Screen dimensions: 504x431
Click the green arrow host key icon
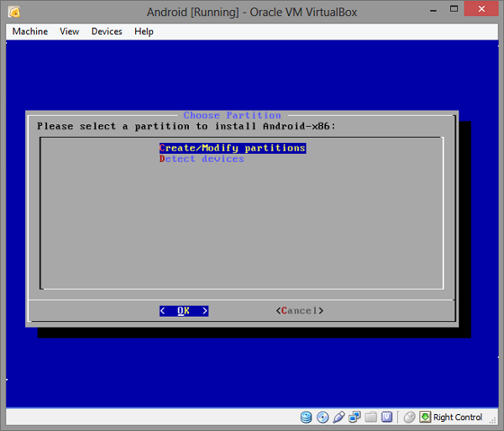(x=425, y=418)
